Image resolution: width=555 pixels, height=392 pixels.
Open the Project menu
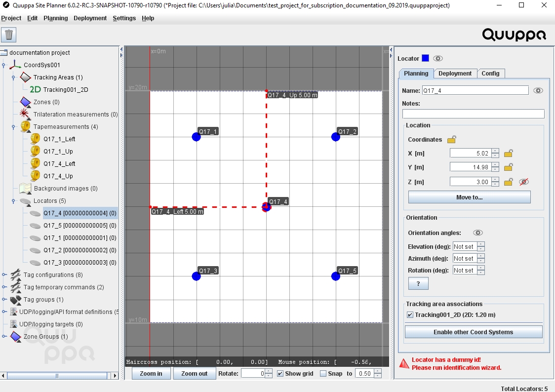coord(11,18)
